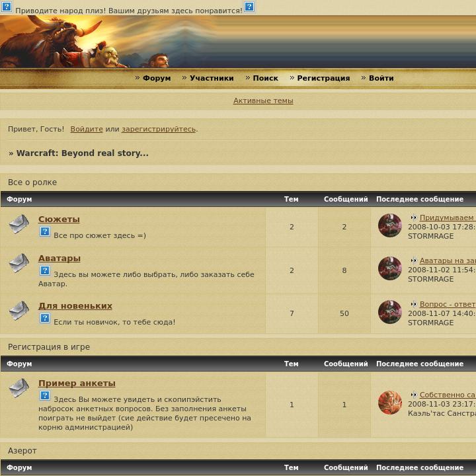This screenshot has width=476, height=476.
Task: Open the Форум navigation item
Action: pos(157,78)
